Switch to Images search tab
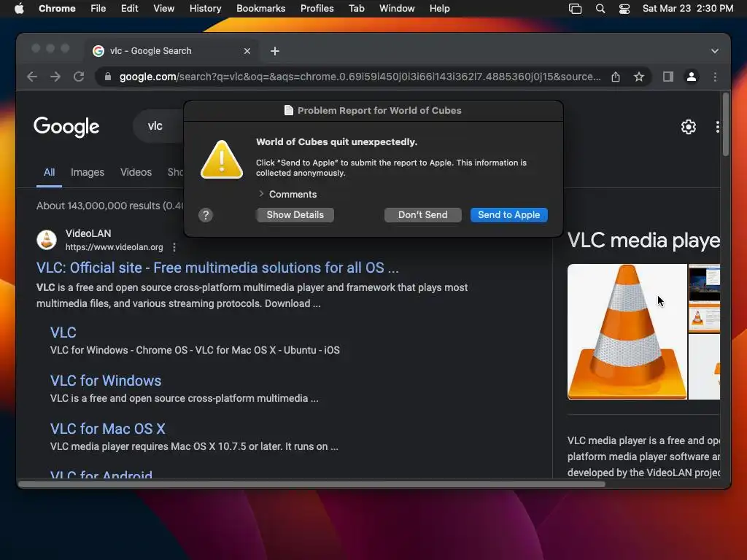Image resolution: width=747 pixels, height=560 pixels. coord(88,172)
